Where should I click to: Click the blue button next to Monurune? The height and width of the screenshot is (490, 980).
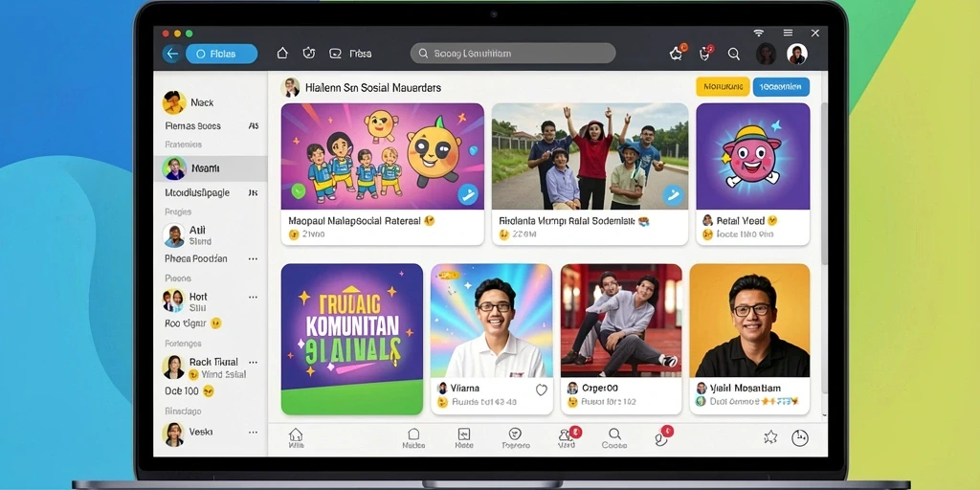pyautogui.click(x=781, y=87)
